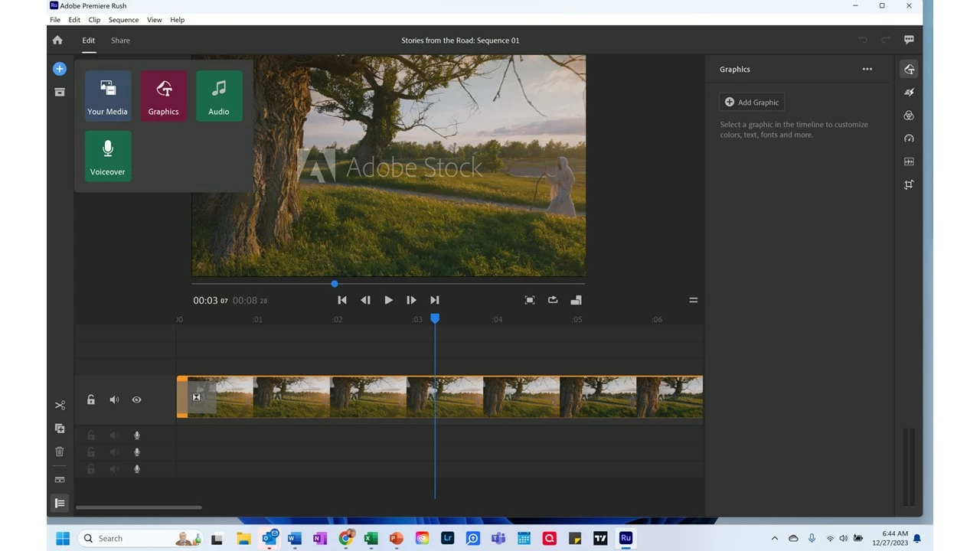Jump to the end of the sequence
The image size is (980, 551).
(x=435, y=300)
